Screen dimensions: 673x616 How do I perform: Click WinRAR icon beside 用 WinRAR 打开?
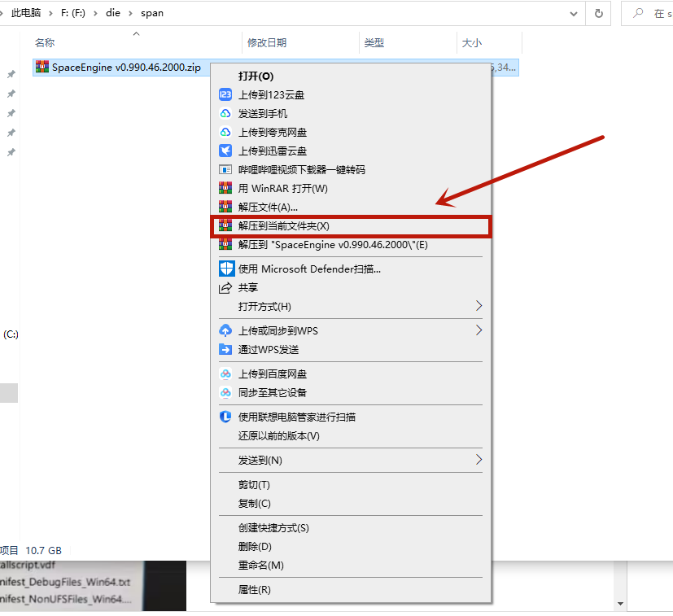(x=225, y=188)
